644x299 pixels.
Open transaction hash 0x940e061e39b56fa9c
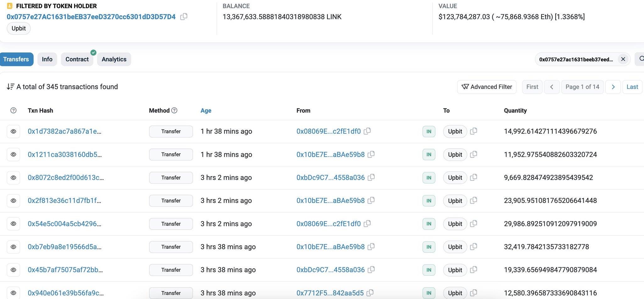coord(66,293)
